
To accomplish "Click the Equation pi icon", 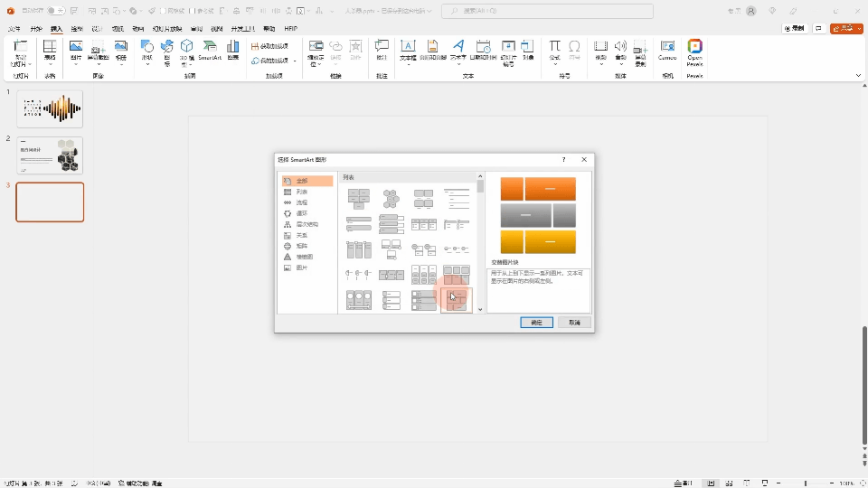I will point(554,46).
